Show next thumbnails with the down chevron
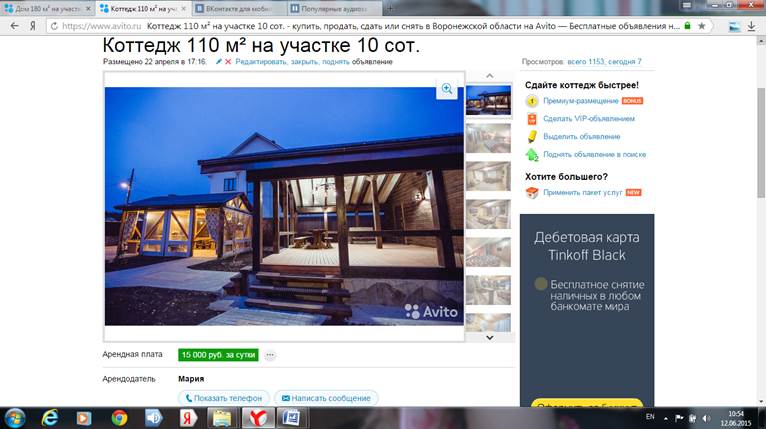This screenshot has height=429, width=766. click(x=489, y=338)
